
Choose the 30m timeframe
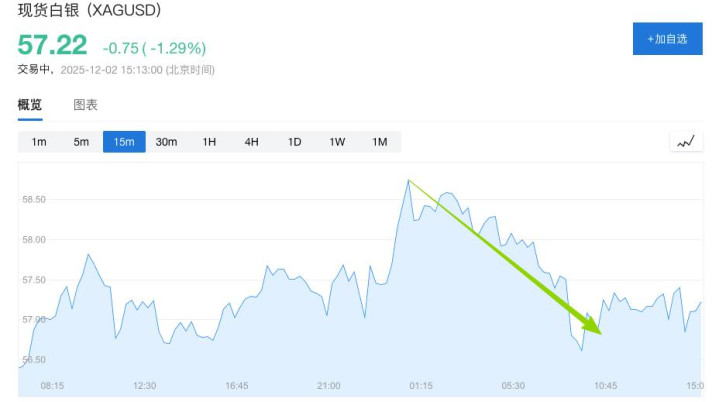166,142
